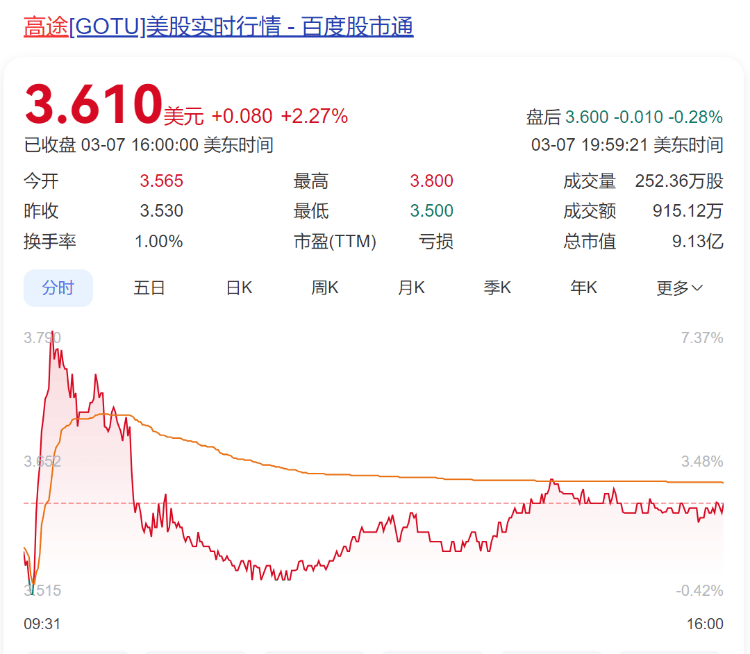Click the current price 3.610
The width and height of the screenshot is (750, 654).
(x=94, y=104)
